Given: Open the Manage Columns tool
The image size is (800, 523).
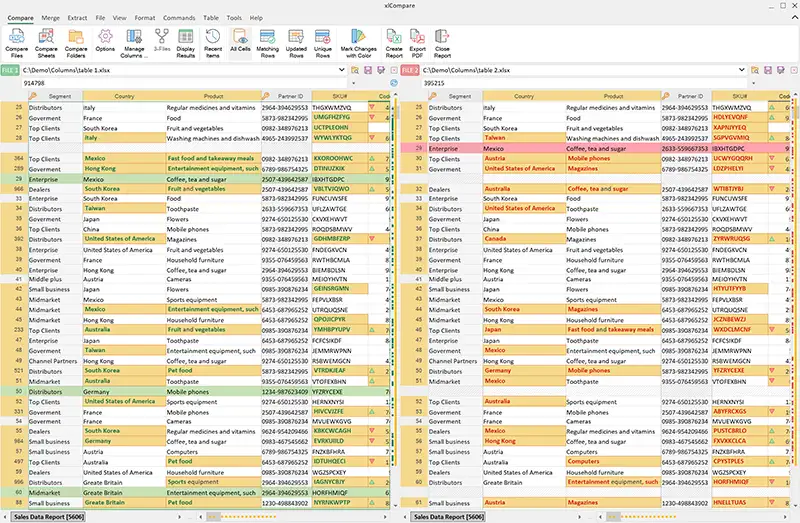Looking at the screenshot, I should [134, 43].
